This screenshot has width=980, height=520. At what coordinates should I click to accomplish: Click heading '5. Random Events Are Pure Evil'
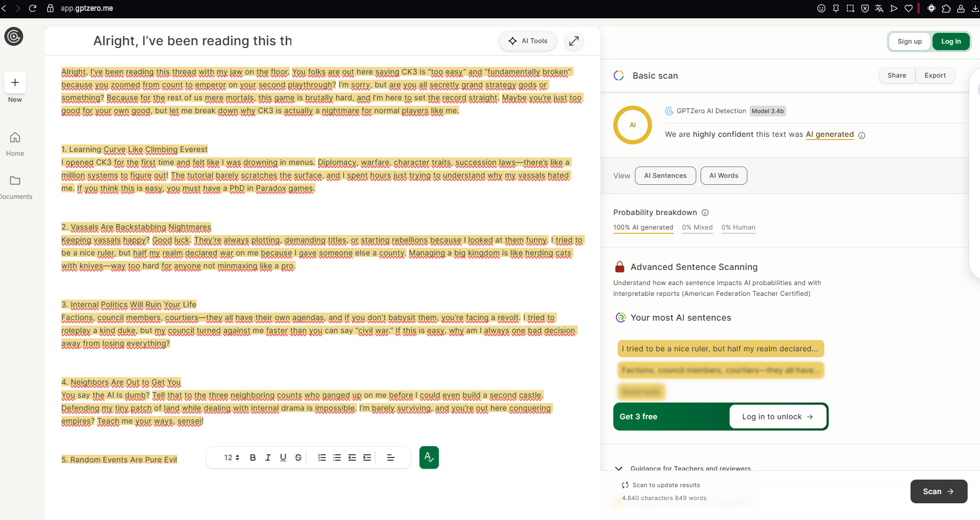click(x=119, y=460)
